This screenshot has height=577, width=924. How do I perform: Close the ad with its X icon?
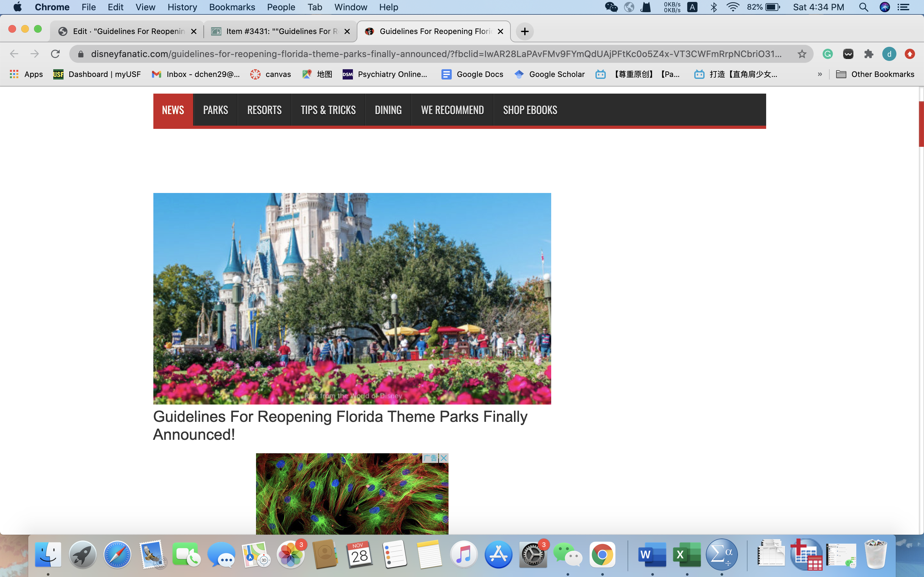point(444,457)
